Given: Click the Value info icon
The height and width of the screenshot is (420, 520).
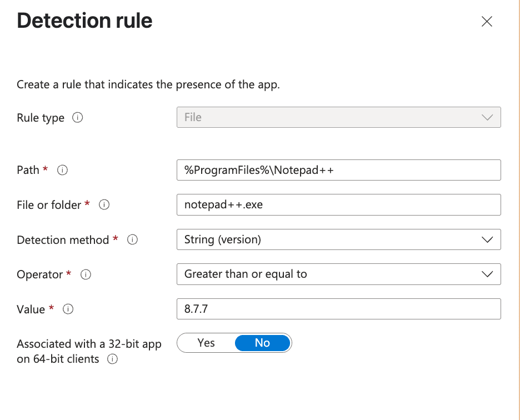Looking at the screenshot, I should coord(67,309).
